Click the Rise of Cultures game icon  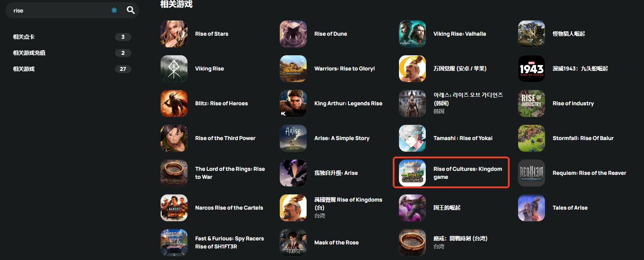(412, 173)
